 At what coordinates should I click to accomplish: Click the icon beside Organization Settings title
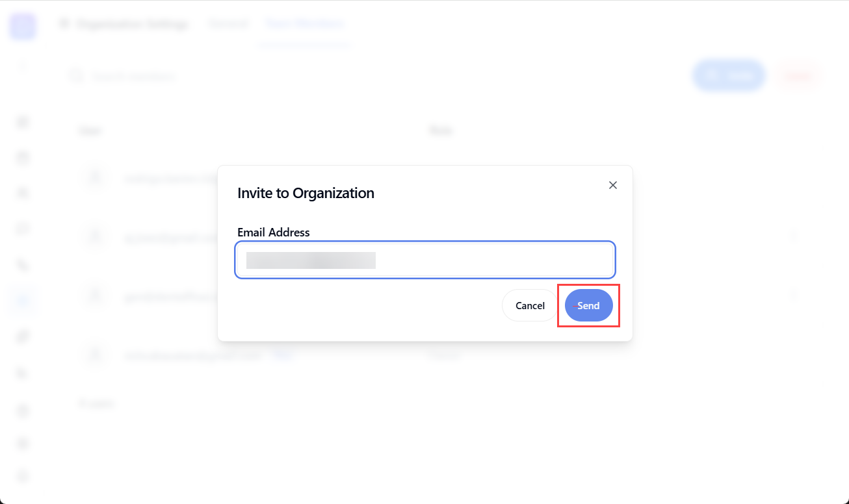pos(64,25)
